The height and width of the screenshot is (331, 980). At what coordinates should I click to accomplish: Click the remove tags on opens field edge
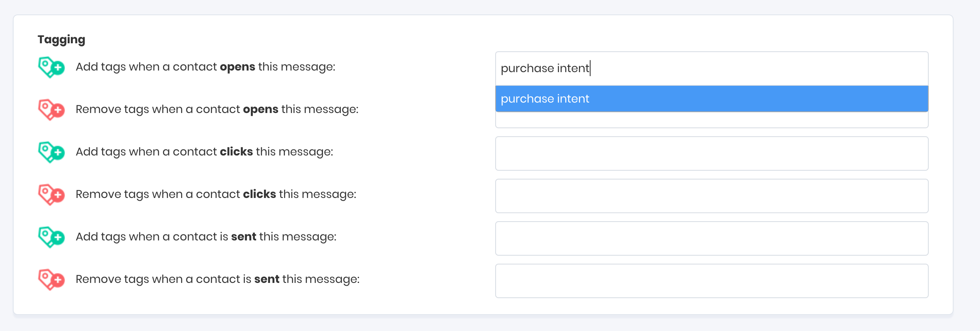(x=712, y=120)
